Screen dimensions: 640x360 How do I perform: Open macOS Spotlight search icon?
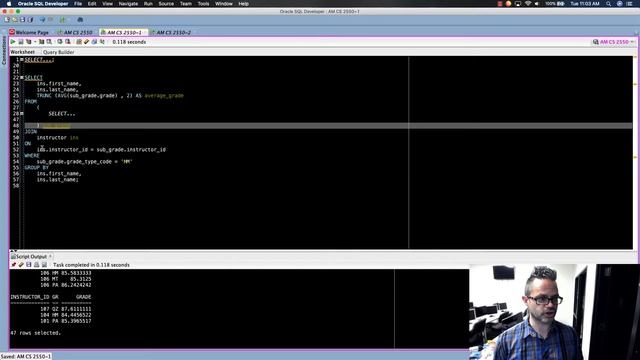pos(608,4)
